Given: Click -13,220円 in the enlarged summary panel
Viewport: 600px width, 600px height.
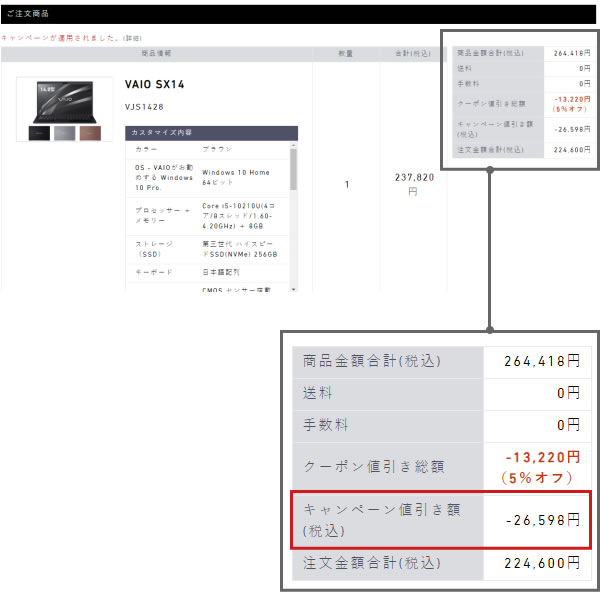Looking at the screenshot, I should [x=543, y=457].
